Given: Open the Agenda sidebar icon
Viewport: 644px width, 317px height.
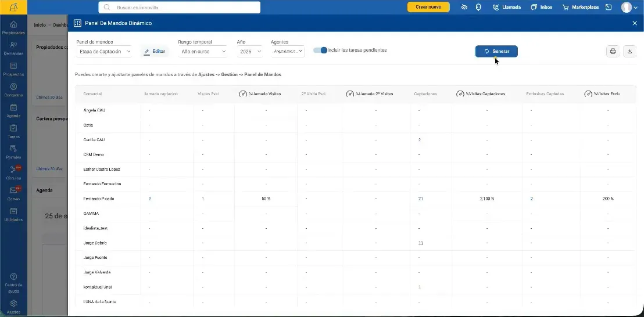Looking at the screenshot, I should pyautogui.click(x=13, y=111).
